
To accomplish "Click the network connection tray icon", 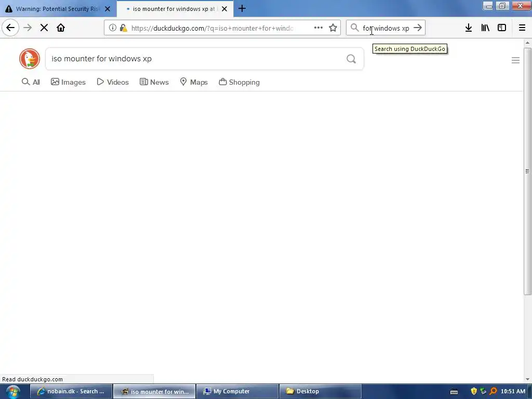I will pyautogui.click(x=484, y=391).
